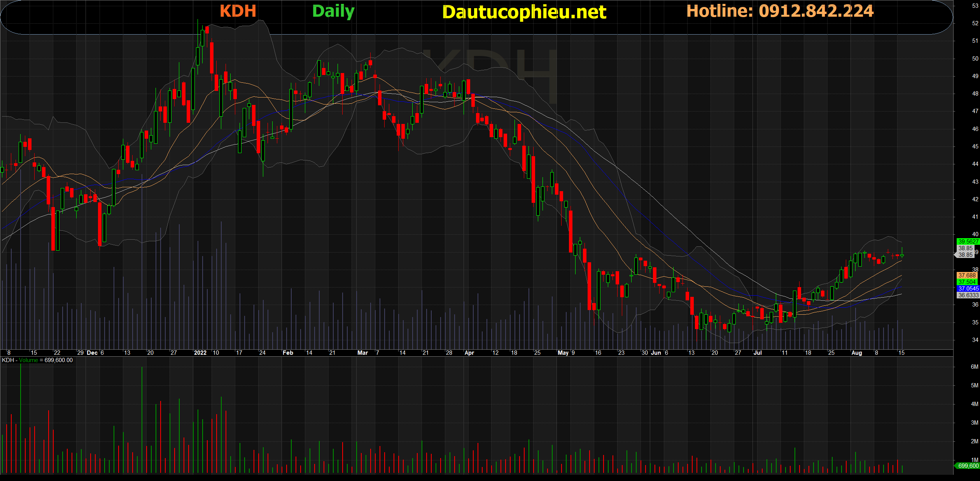
Task: Click the KDH Volume indicator label
Action: [37, 360]
